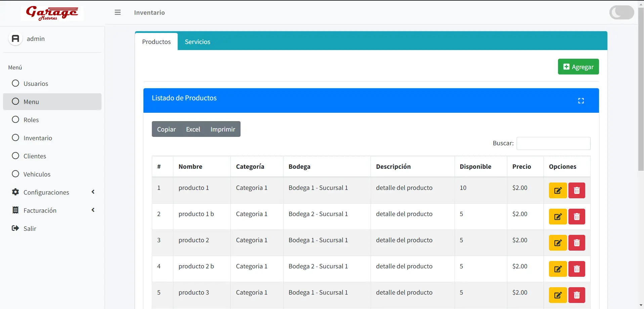Click the edit icon for producto 1

[x=558, y=191]
